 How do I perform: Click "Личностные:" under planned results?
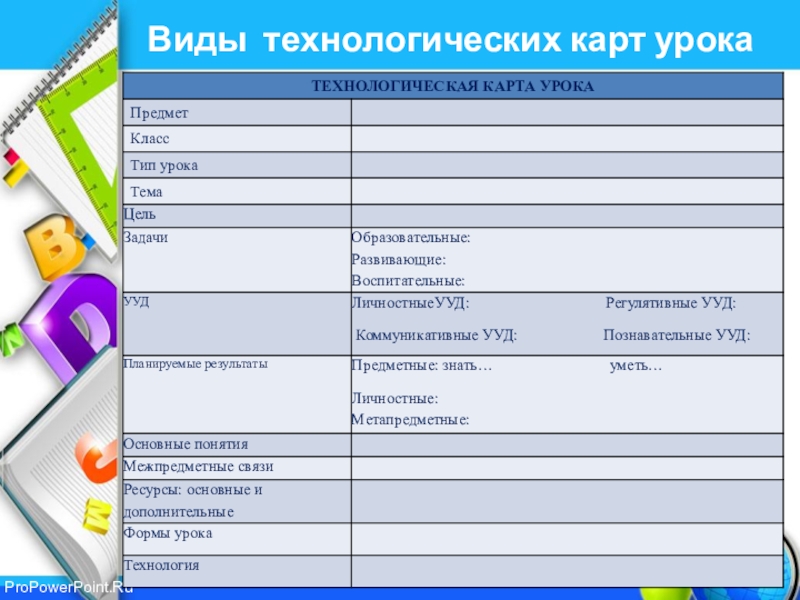(x=395, y=398)
